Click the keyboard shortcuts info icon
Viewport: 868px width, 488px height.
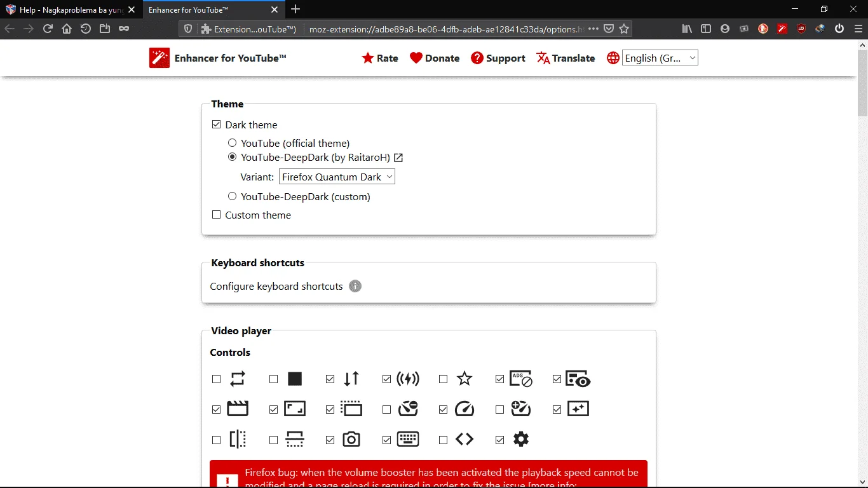pos(355,286)
